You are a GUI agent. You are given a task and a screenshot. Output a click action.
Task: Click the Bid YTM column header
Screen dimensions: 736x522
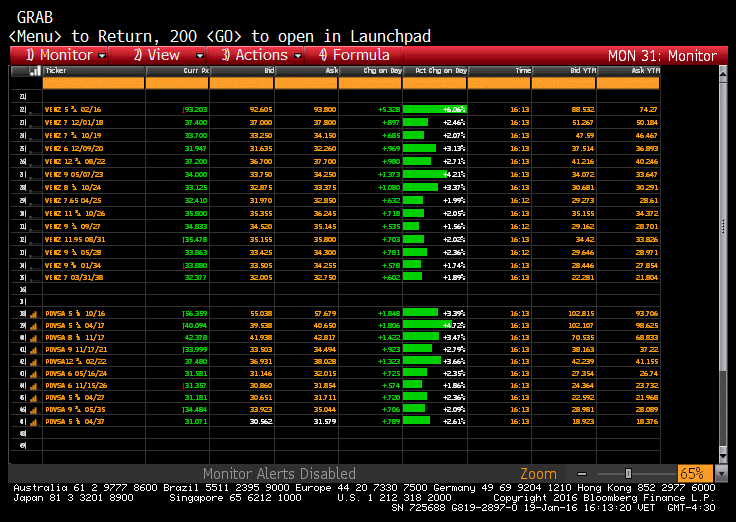click(x=564, y=71)
